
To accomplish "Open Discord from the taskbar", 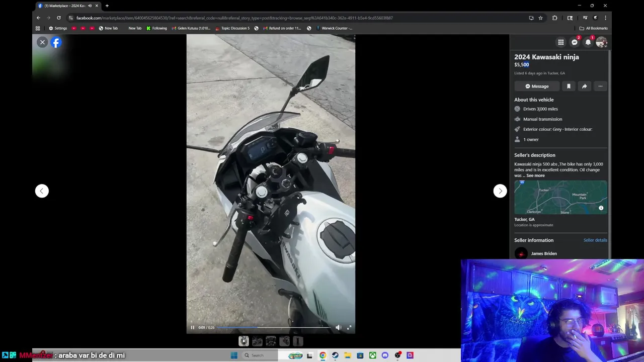I will tap(385, 355).
